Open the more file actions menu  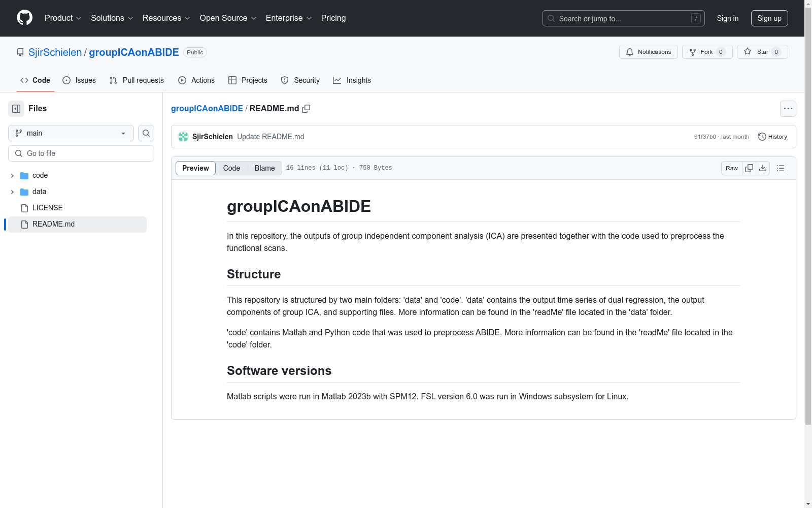(788, 109)
